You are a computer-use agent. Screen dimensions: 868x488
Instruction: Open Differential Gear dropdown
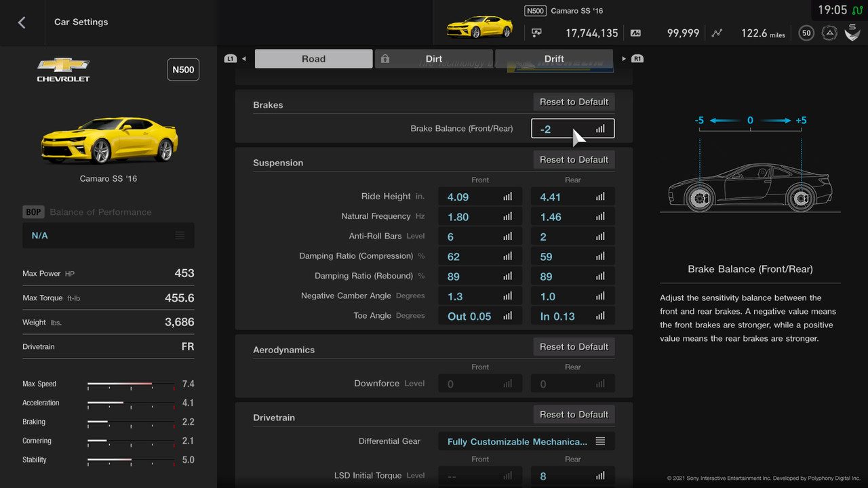526,441
